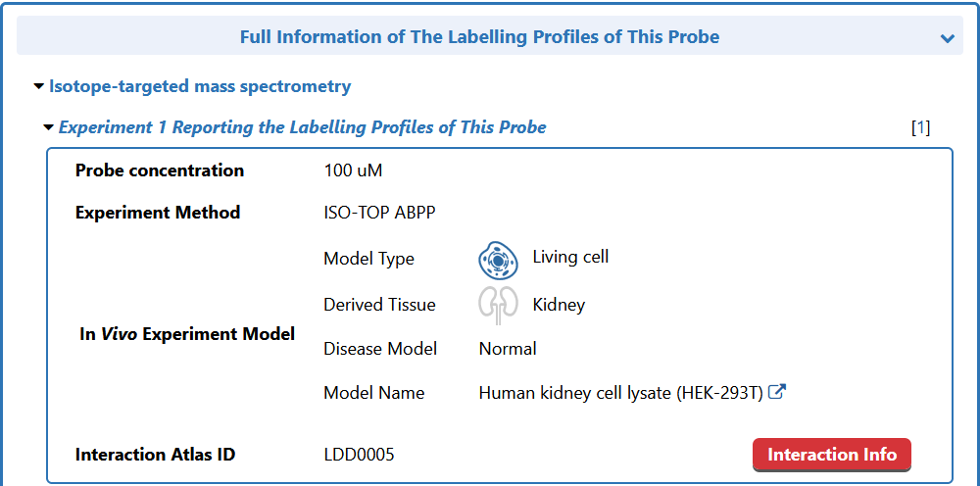The image size is (980, 486).
Task: Click the Kidney derived tissue label
Action: pyautogui.click(x=559, y=305)
